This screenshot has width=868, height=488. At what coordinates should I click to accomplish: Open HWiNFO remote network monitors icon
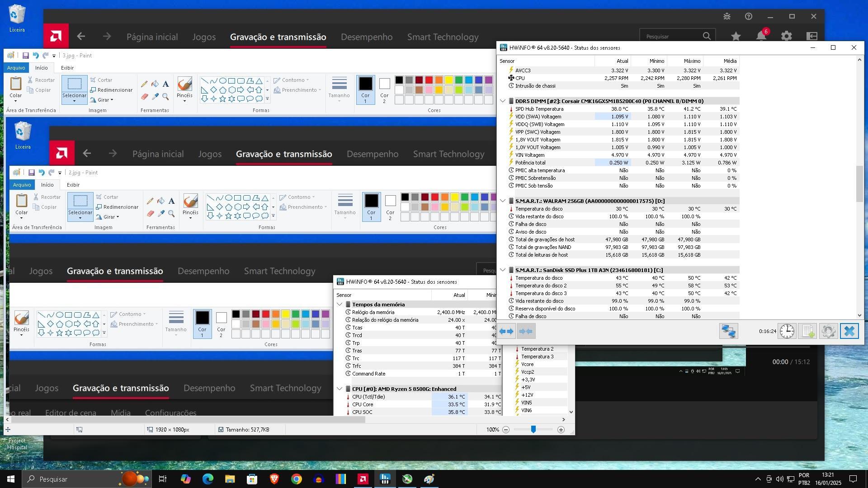[728, 331]
